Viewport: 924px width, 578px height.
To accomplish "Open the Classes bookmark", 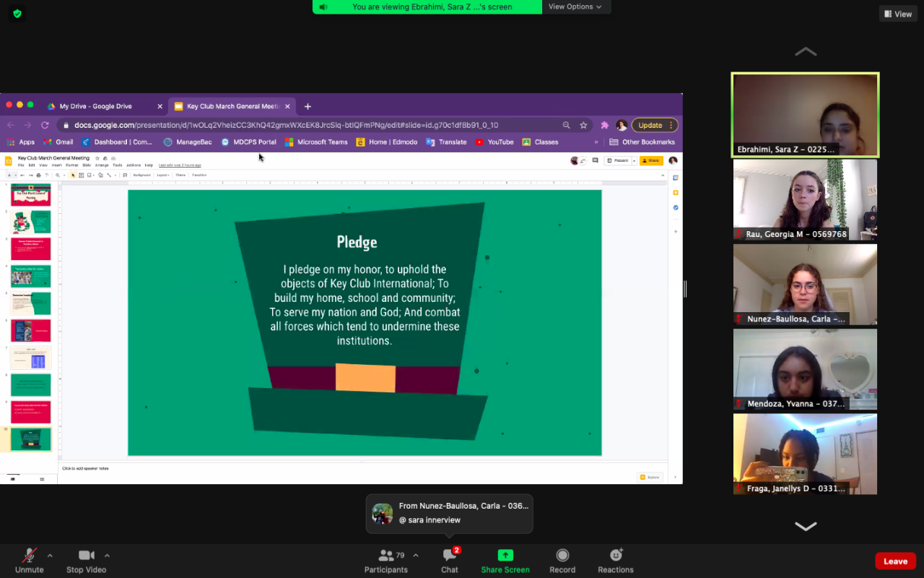I will click(540, 142).
